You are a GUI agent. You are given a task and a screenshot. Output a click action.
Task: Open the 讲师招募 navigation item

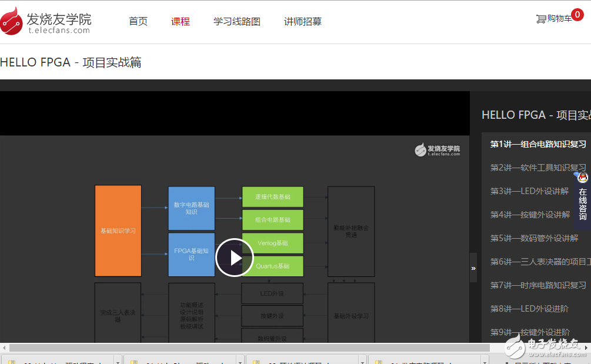pyautogui.click(x=303, y=22)
